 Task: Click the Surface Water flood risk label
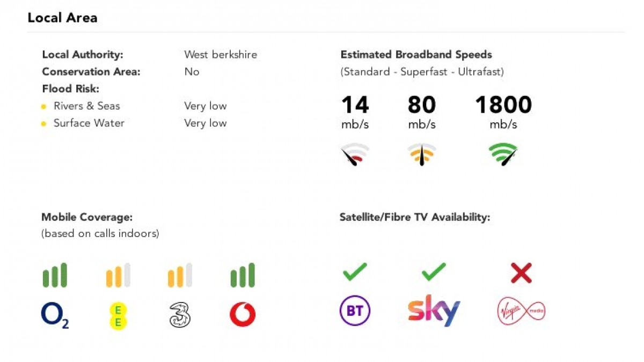(89, 123)
